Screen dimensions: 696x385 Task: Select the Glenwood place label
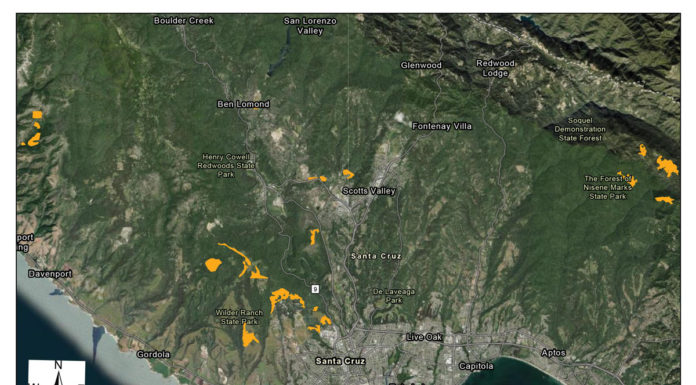pyautogui.click(x=421, y=65)
